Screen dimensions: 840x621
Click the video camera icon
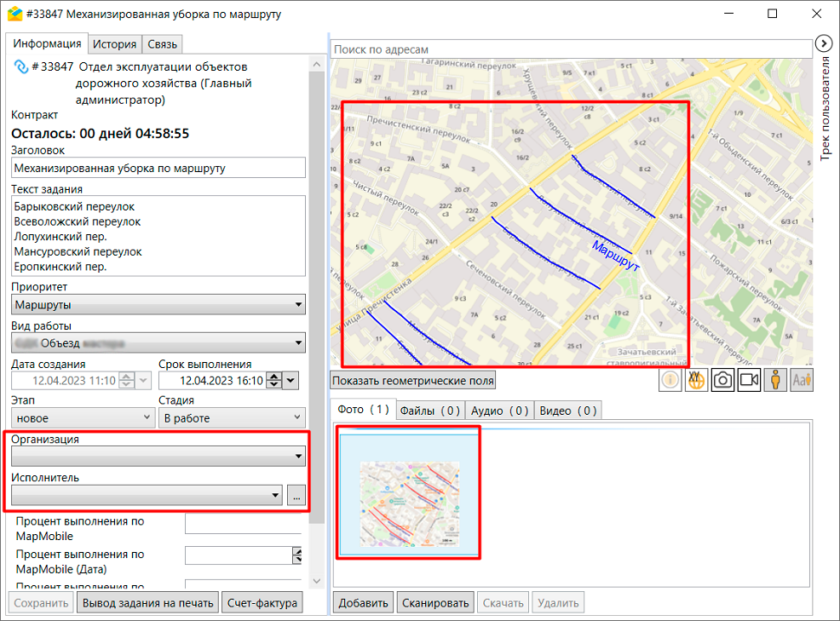click(749, 381)
